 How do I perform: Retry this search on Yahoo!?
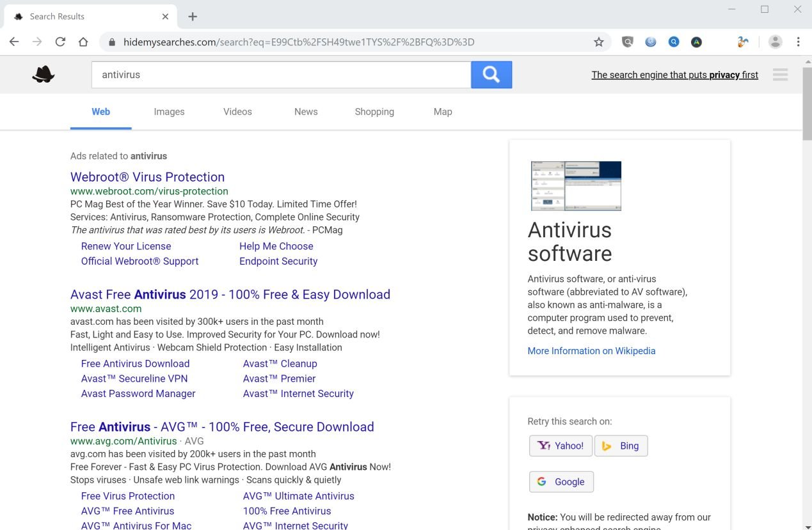pos(561,446)
